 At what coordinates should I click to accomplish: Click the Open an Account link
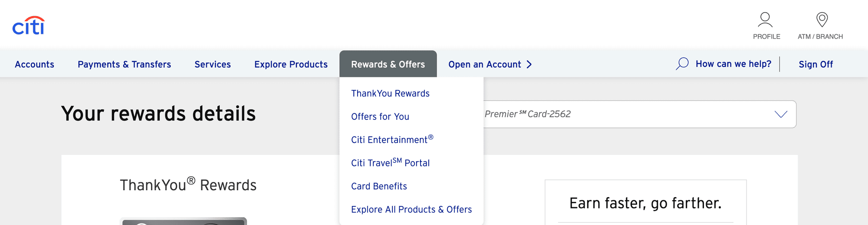(x=484, y=65)
